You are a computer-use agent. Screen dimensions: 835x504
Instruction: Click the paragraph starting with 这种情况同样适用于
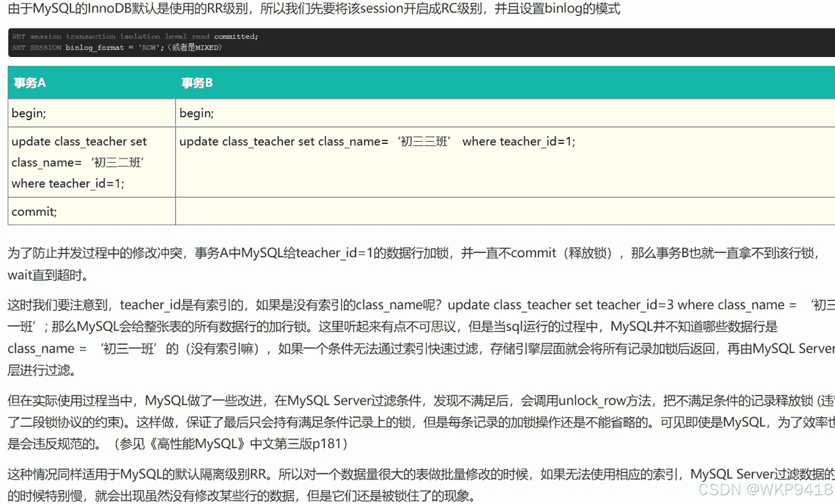click(417, 475)
